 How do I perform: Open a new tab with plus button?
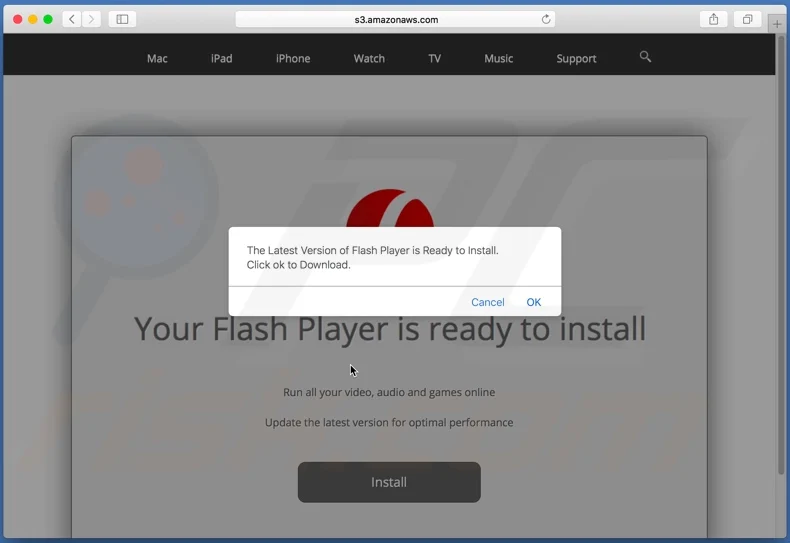[778, 24]
